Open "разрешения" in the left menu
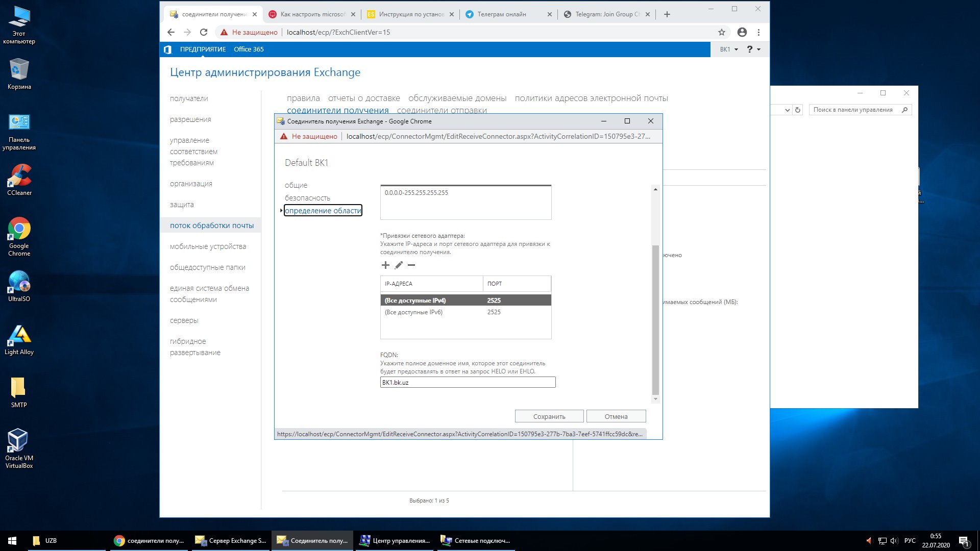The width and height of the screenshot is (980, 551). [x=190, y=119]
